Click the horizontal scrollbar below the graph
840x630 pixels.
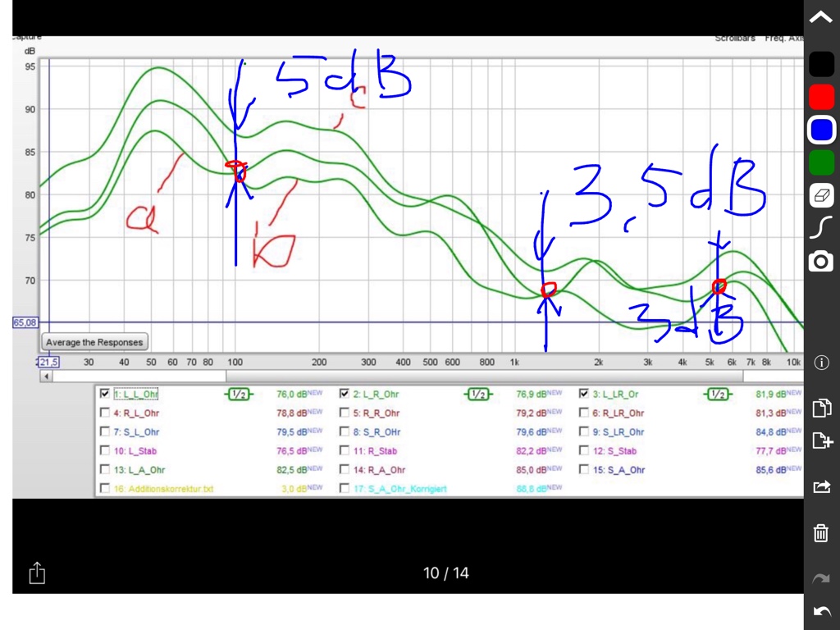pyautogui.click(x=484, y=376)
